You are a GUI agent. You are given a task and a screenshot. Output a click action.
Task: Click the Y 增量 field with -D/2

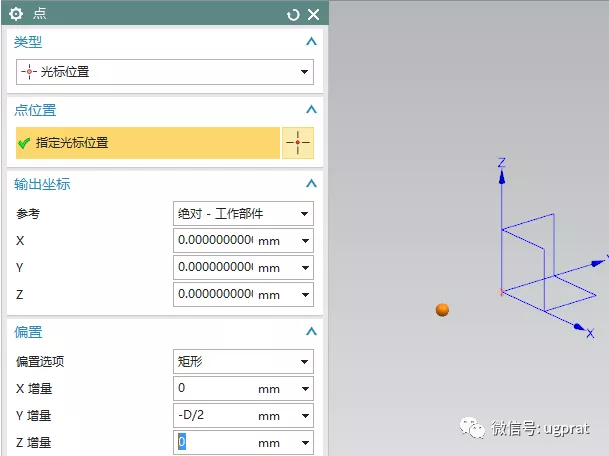tap(214, 415)
